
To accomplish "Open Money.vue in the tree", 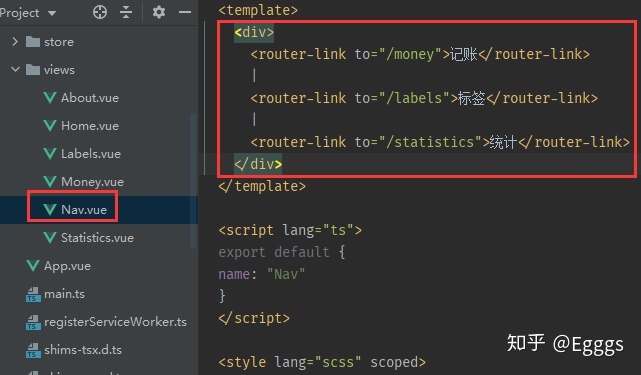I will pos(92,182).
